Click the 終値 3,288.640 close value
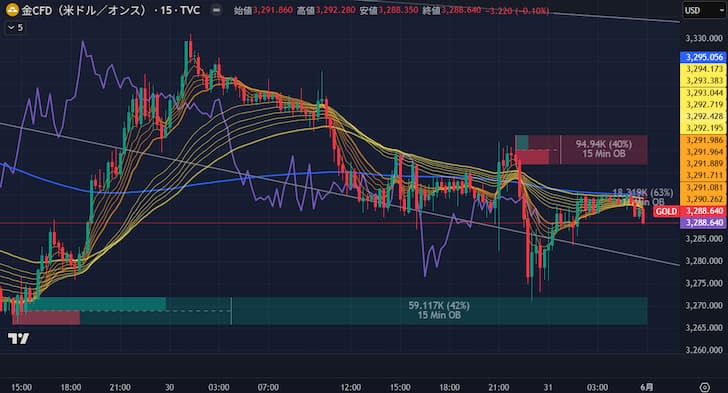The image size is (728, 393). (x=451, y=10)
